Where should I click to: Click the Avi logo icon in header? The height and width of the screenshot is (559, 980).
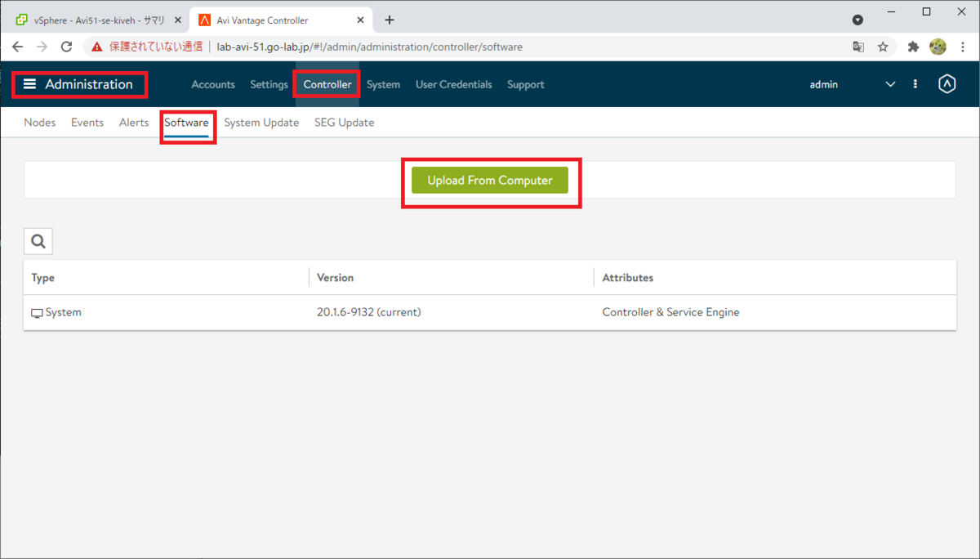coord(947,84)
